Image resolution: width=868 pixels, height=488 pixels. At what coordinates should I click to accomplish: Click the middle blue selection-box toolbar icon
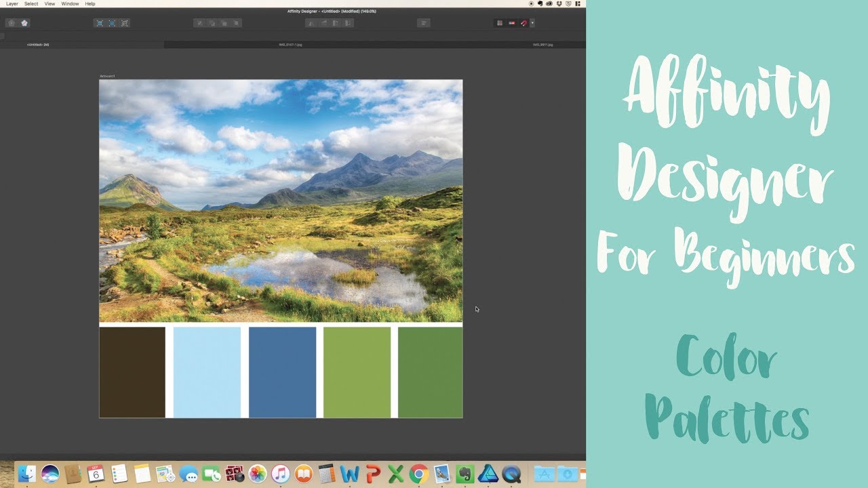[112, 23]
